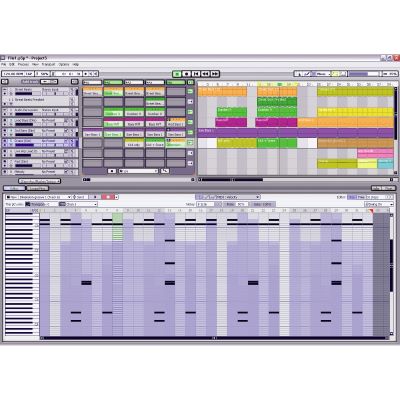Click the double-arrow fast forward button
400x400 pixels.
[215, 74]
